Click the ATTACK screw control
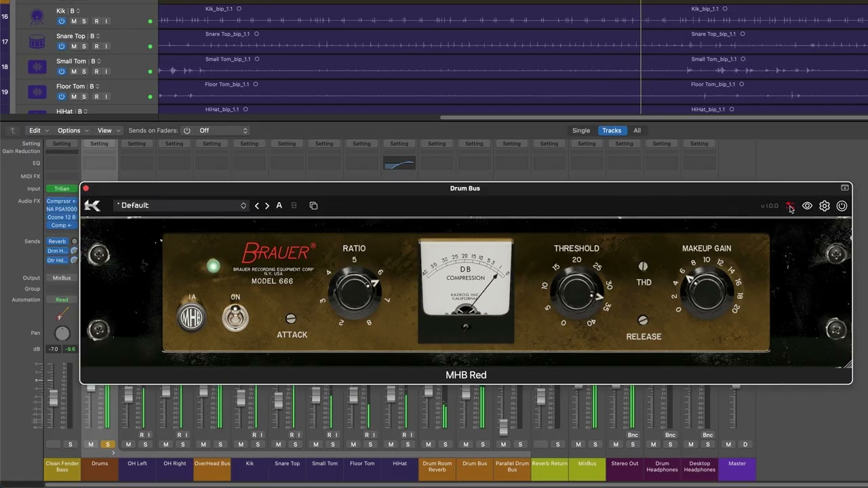This screenshot has width=868, height=488. coord(292,319)
